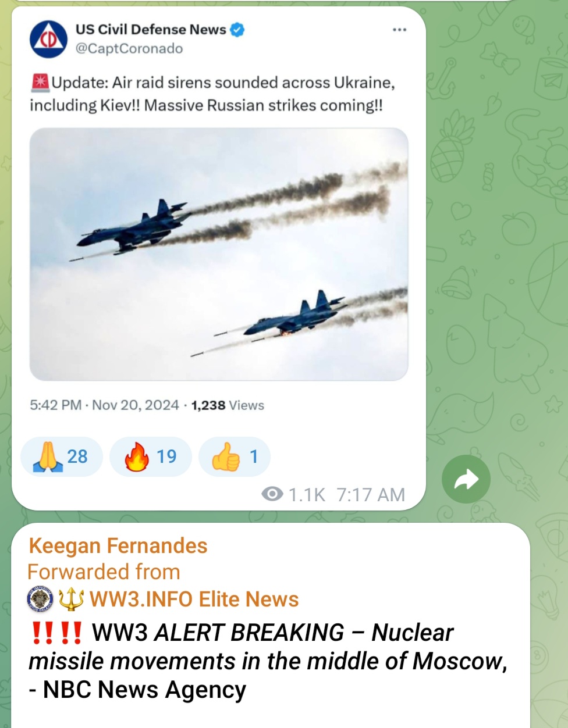The height and width of the screenshot is (728, 568).
Task: Tap the red siren emoji in tweet
Action: point(40,83)
